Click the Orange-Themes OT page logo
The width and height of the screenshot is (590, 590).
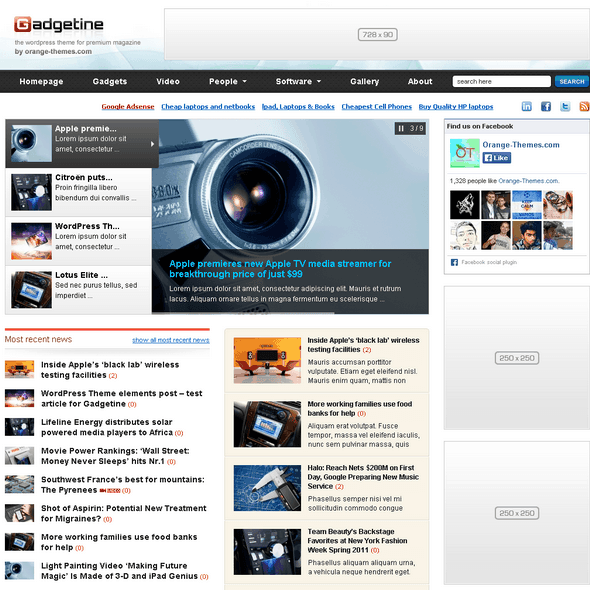click(x=465, y=153)
